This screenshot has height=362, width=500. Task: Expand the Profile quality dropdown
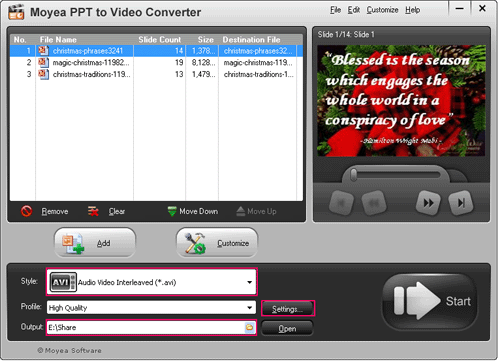click(249, 307)
